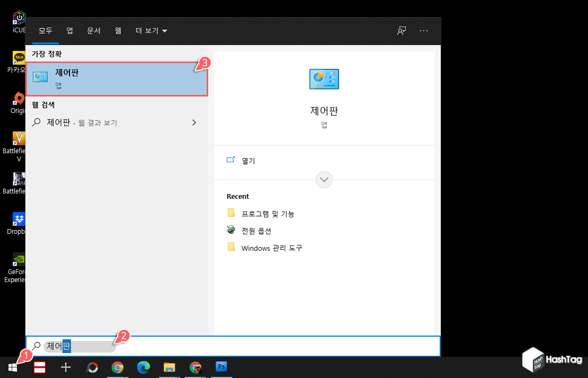Click the account icon in the search header

[401, 31]
